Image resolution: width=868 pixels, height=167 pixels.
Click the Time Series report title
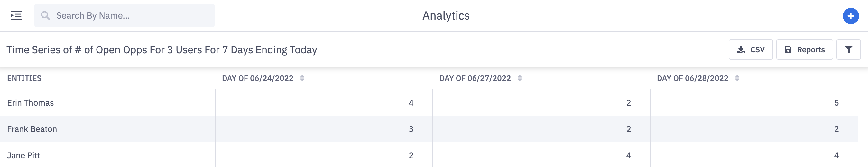(x=162, y=50)
